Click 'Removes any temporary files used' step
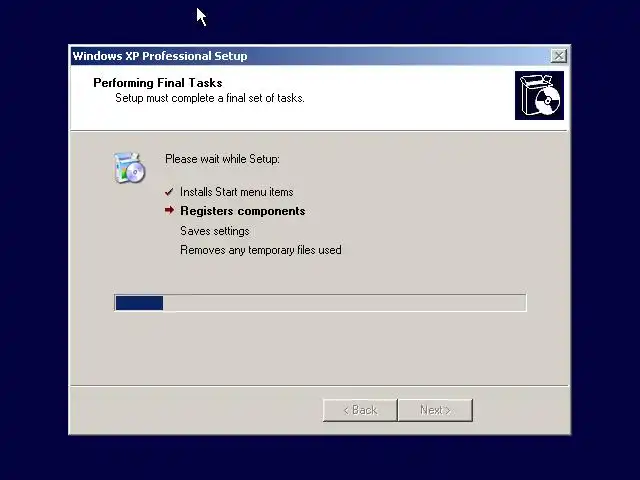The height and width of the screenshot is (480, 640). [261, 250]
